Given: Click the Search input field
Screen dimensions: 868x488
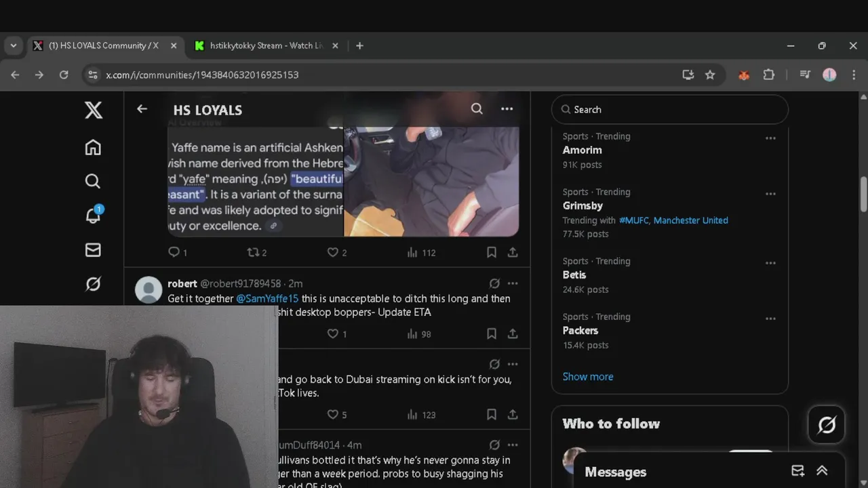Looking at the screenshot, I should click(x=670, y=109).
